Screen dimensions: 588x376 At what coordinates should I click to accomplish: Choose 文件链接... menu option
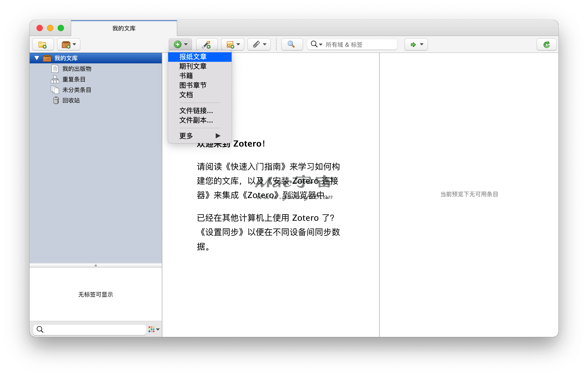tap(196, 110)
